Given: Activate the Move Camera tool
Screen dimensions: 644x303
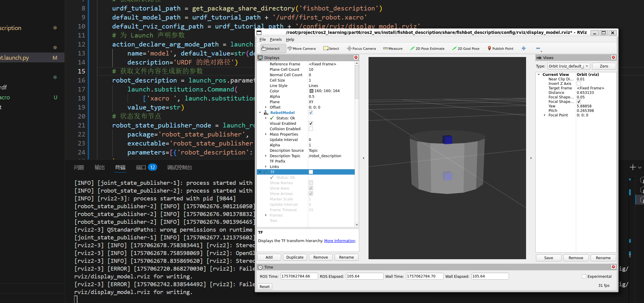Looking at the screenshot, I should coord(301,49).
